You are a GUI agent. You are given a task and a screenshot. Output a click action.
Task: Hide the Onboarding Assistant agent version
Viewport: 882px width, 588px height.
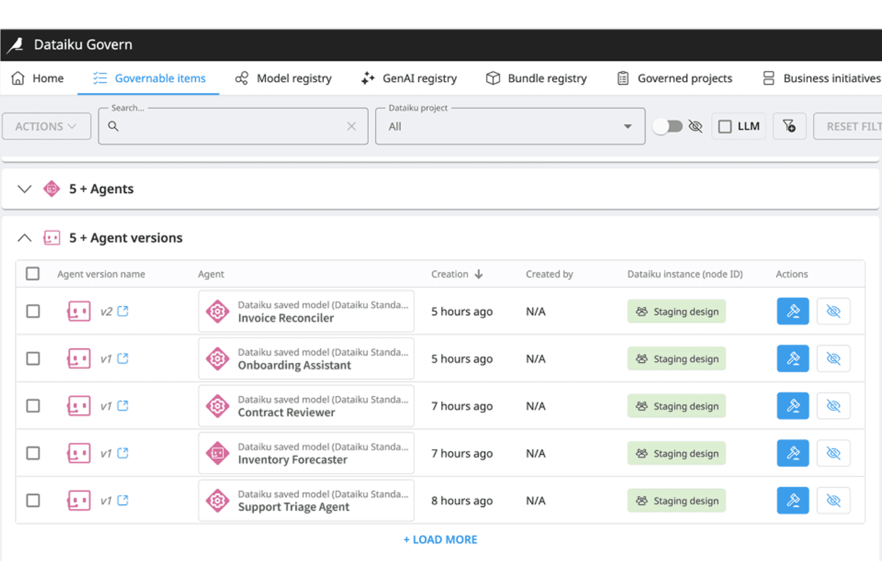tap(833, 359)
